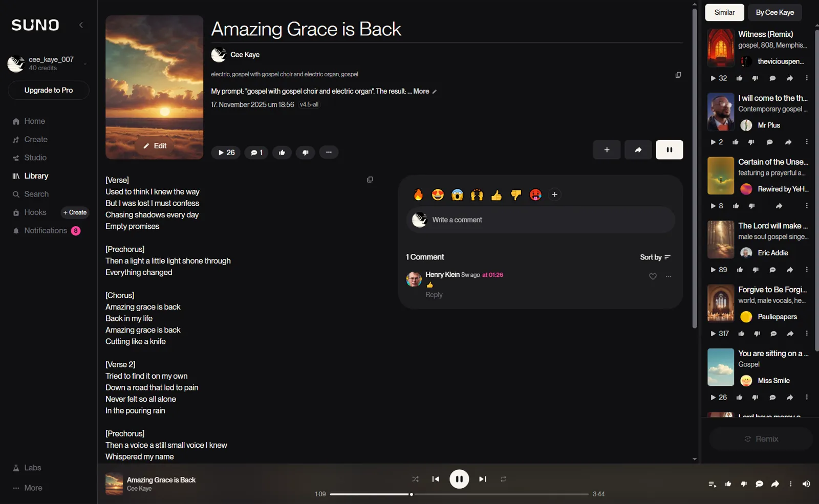Click the fire emoji reaction
Image resolution: width=819 pixels, height=504 pixels.
[418, 195]
